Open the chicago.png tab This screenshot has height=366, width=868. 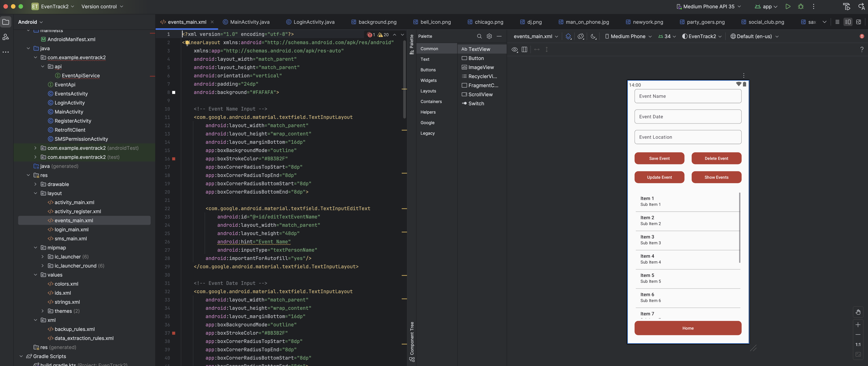pos(485,22)
